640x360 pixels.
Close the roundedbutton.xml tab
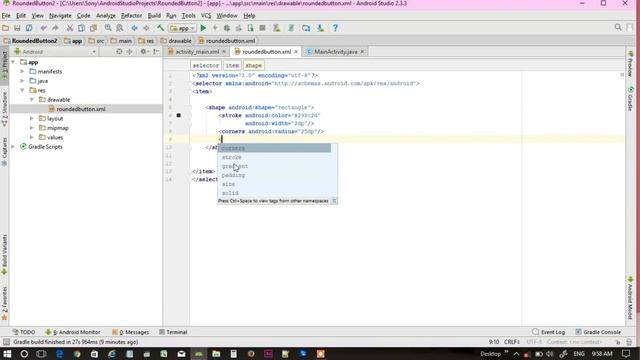pyautogui.click(x=296, y=52)
